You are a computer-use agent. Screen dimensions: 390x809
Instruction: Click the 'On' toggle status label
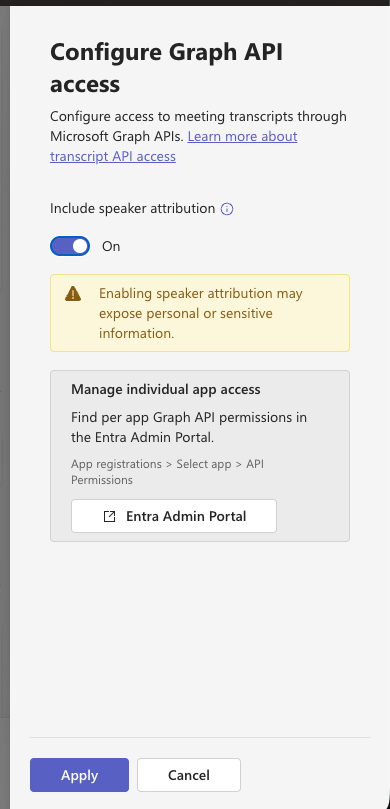click(x=111, y=247)
